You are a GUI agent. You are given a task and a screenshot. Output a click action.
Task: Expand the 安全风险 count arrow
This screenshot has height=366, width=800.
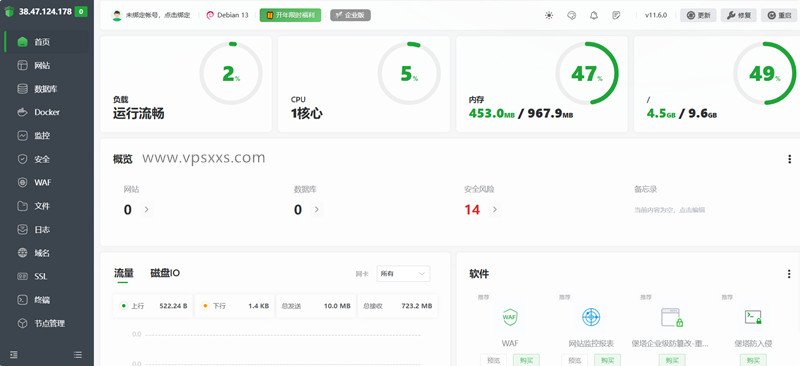pos(494,209)
